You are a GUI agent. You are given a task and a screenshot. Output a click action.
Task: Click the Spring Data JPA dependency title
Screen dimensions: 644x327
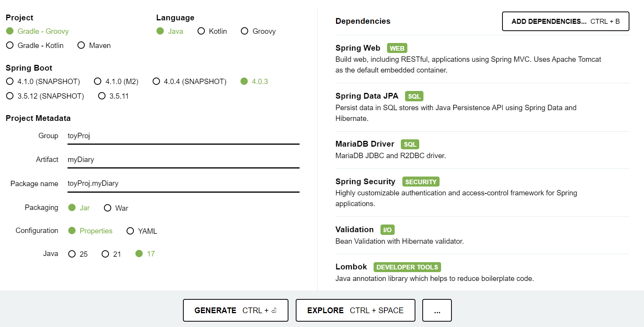pos(367,96)
